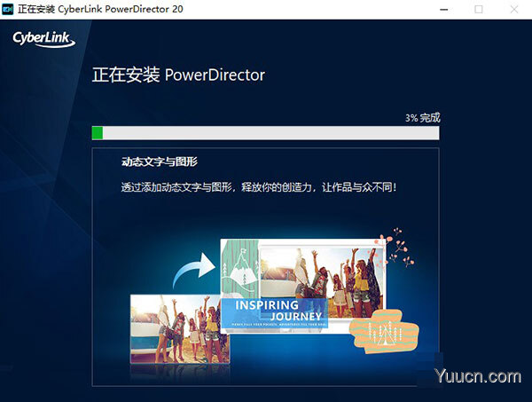Click the window title '正在安装 CyberLink PowerDirector 20'

[100, 9]
